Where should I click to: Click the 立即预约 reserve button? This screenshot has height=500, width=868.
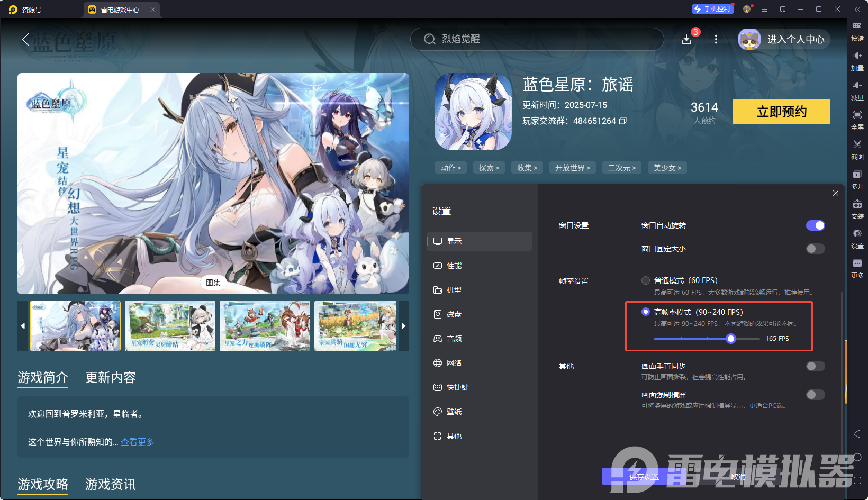(782, 112)
